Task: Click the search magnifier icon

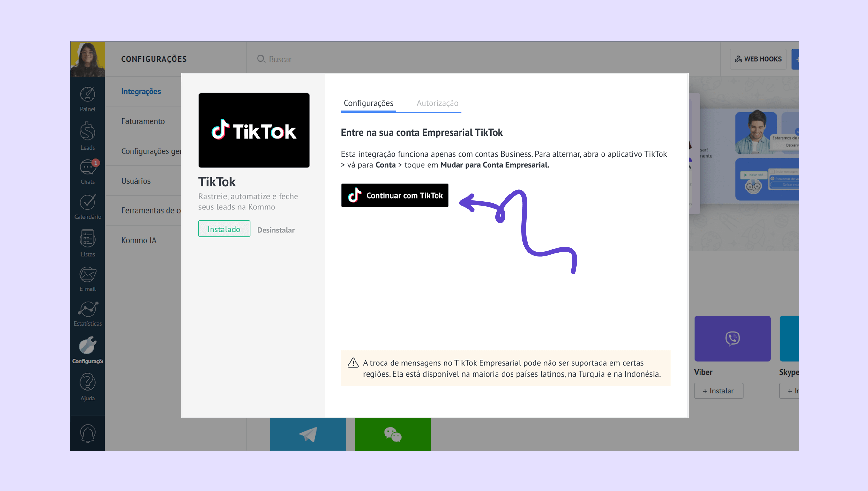Action: [261, 59]
